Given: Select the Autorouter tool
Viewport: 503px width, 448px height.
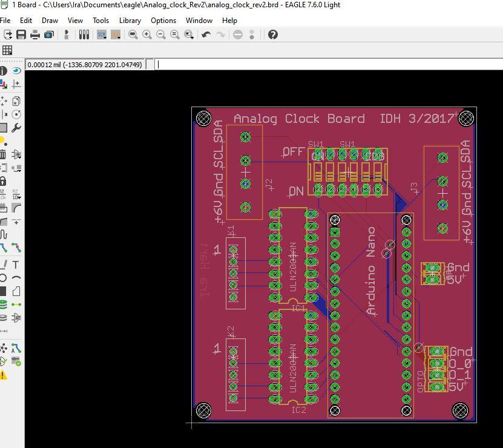Looking at the screenshot, I should tap(16, 348).
